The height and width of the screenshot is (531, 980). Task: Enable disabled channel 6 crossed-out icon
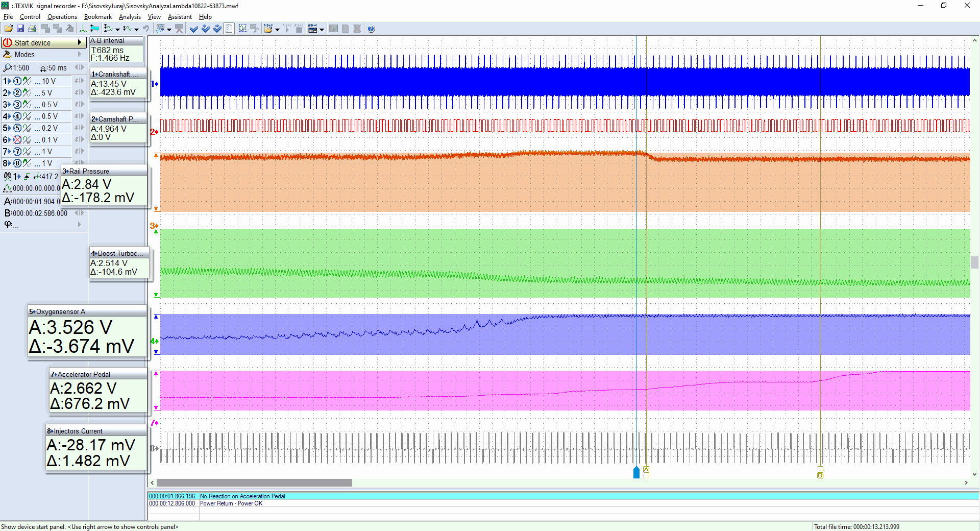(17, 140)
